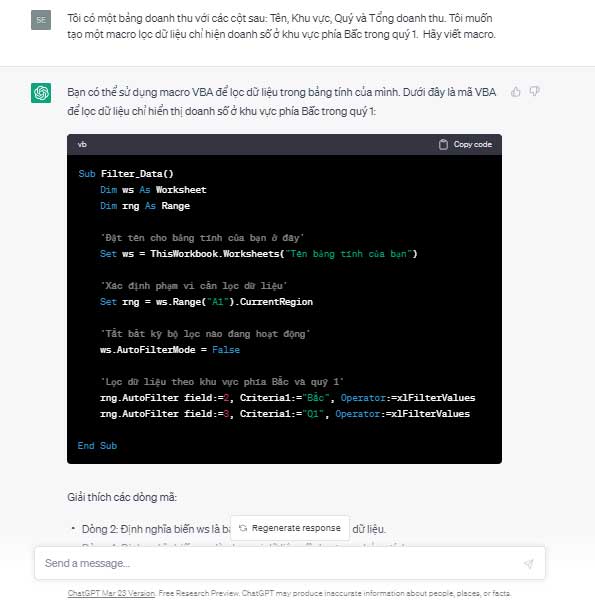Click the regenerate circular arrow icon
The height and width of the screenshot is (611, 595).
[243, 528]
